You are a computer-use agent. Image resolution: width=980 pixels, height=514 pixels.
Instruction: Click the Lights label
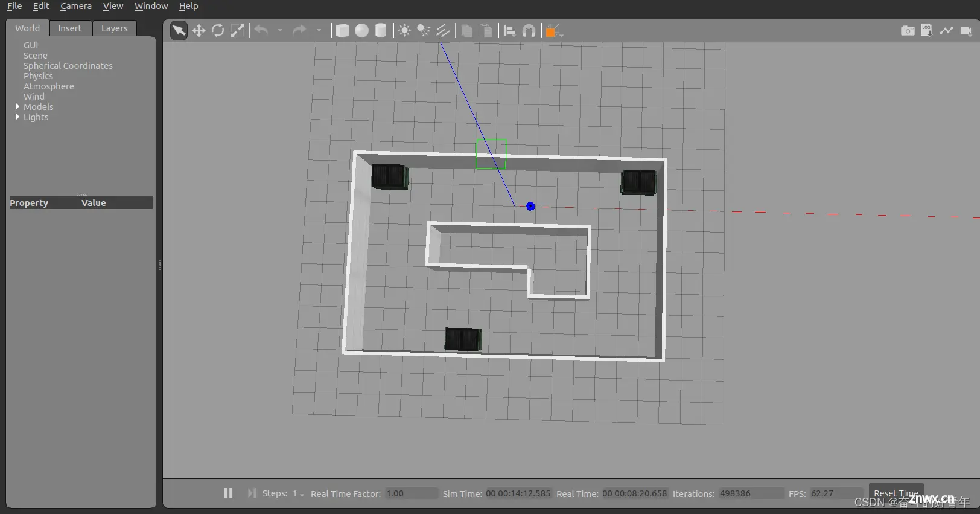(36, 117)
